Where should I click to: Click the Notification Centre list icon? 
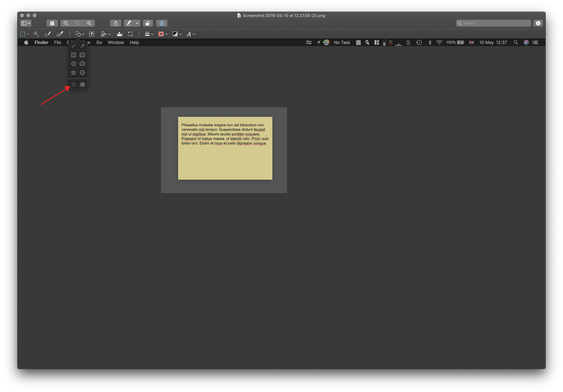coord(535,42)
